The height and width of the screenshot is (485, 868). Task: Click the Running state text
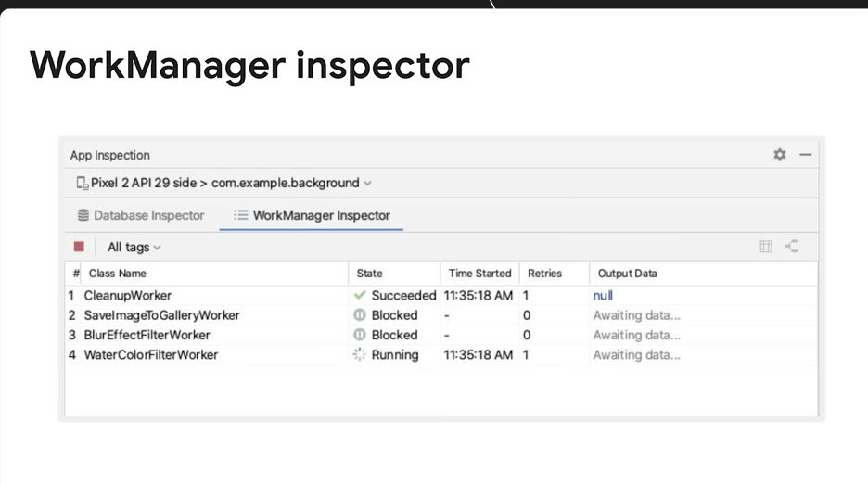point(395,355)
